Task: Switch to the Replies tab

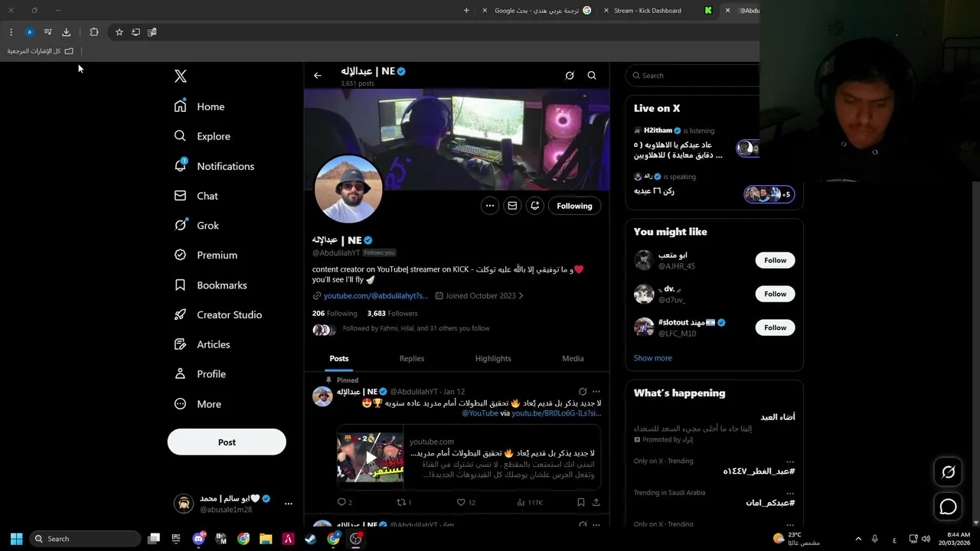Action: coord(412,358)
